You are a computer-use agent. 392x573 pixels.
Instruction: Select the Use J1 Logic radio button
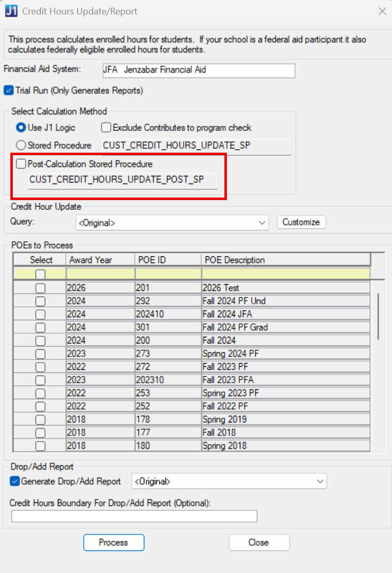21,127
